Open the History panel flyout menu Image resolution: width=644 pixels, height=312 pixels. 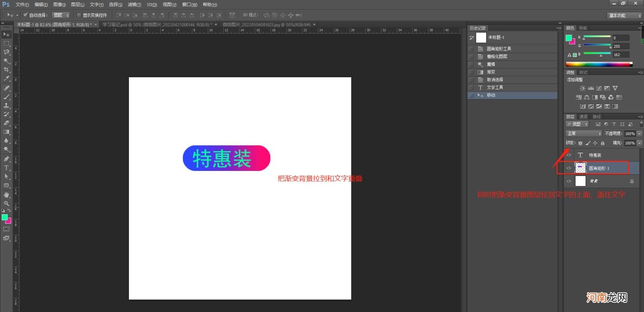[559, 28]
